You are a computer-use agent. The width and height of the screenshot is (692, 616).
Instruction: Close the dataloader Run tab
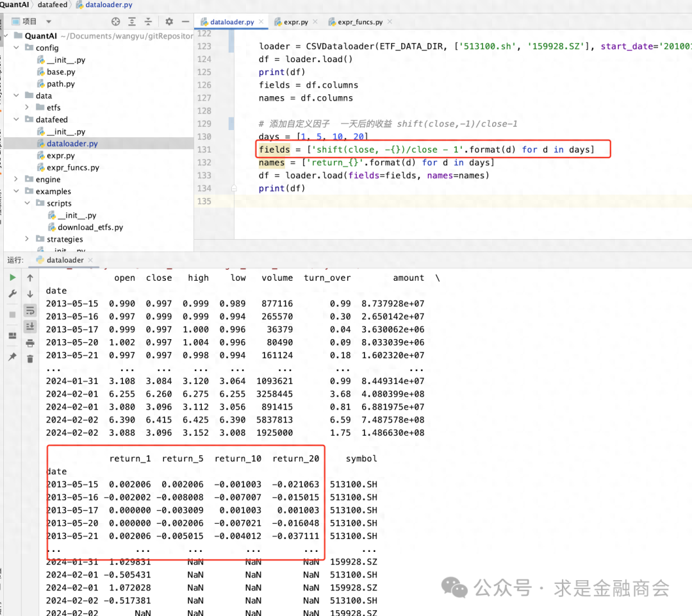[x=90, y=260]
